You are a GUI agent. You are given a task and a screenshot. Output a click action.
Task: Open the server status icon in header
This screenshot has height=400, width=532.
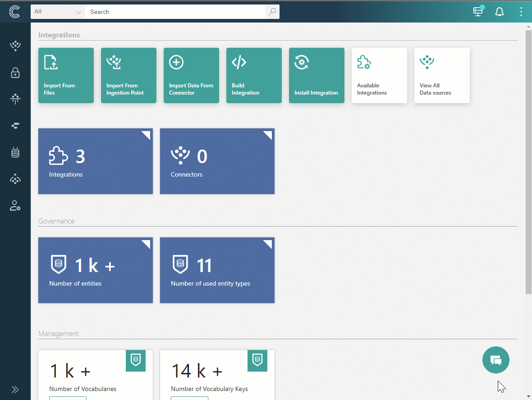[x=478, y=12]
